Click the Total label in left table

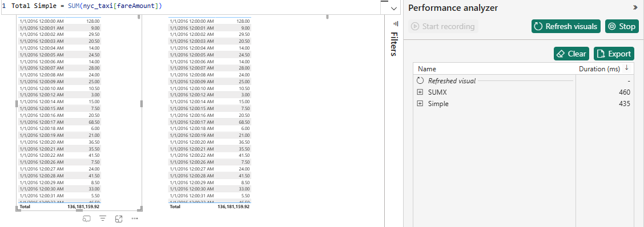point(25,207)
